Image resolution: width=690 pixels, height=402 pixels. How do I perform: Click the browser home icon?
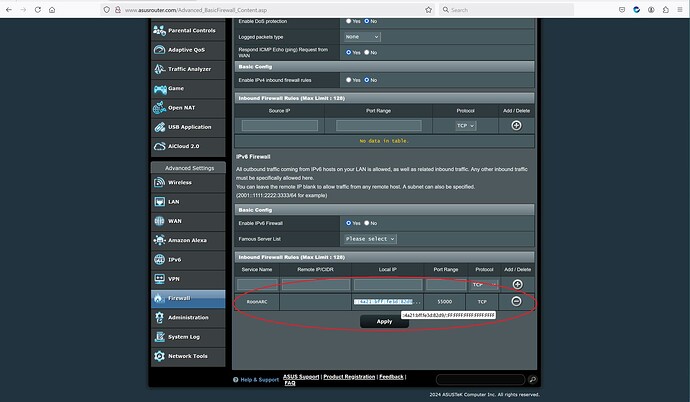pos(52,10)
